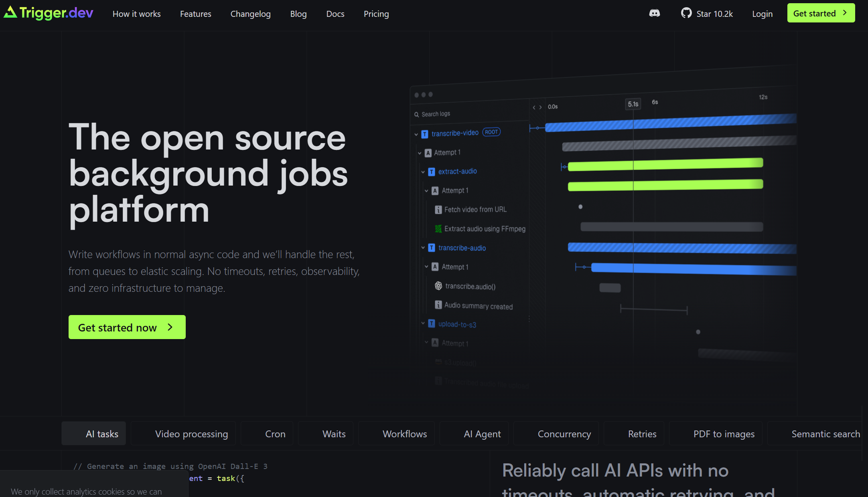Click the T task icon beside extract-audio
The image size is (868, 497).
pyautogui.click(x=432, y=172)
